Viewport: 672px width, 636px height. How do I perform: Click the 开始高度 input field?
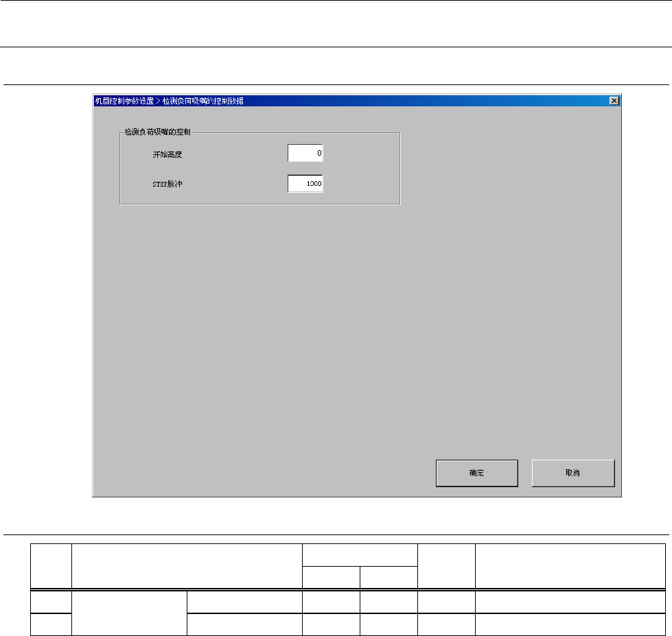click(305, 153)
